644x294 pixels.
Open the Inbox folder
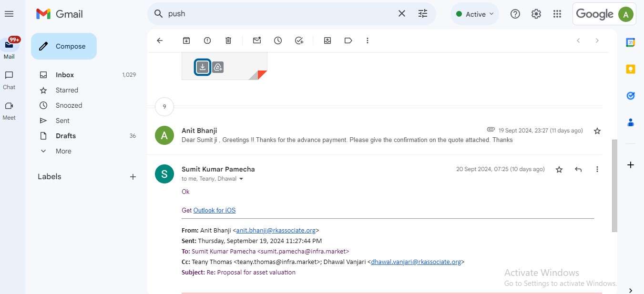[x=65, y=75]
